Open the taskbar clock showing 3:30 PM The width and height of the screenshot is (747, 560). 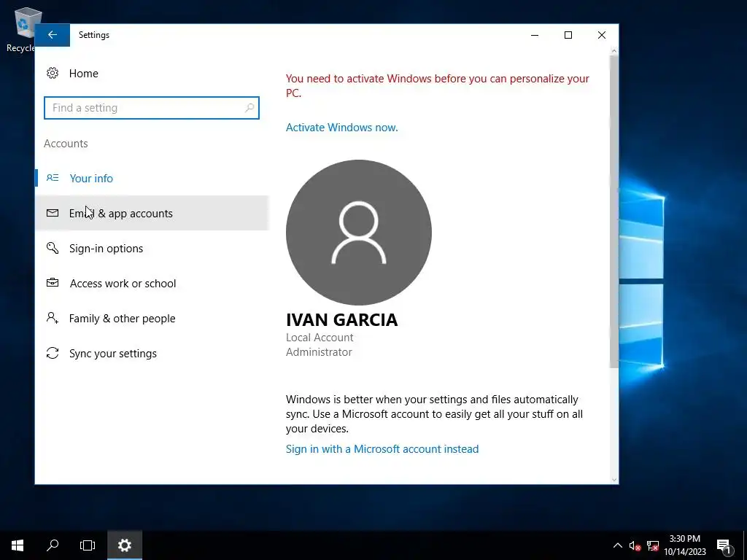pos(684,545)
